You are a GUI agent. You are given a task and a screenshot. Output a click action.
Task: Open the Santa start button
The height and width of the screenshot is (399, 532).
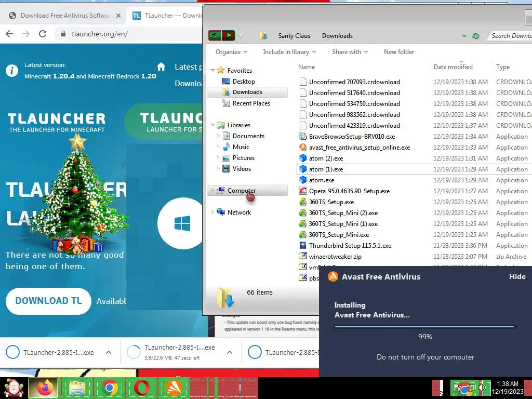[13, 388]
